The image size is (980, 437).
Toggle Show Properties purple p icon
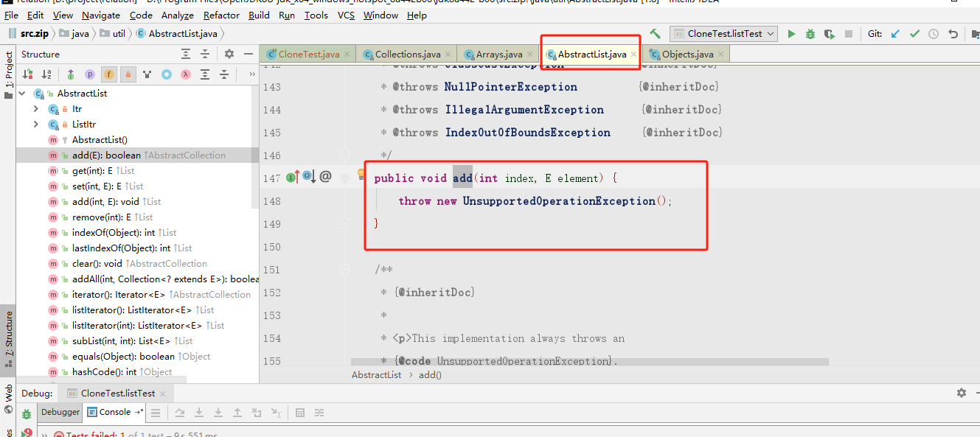[90, 74]
